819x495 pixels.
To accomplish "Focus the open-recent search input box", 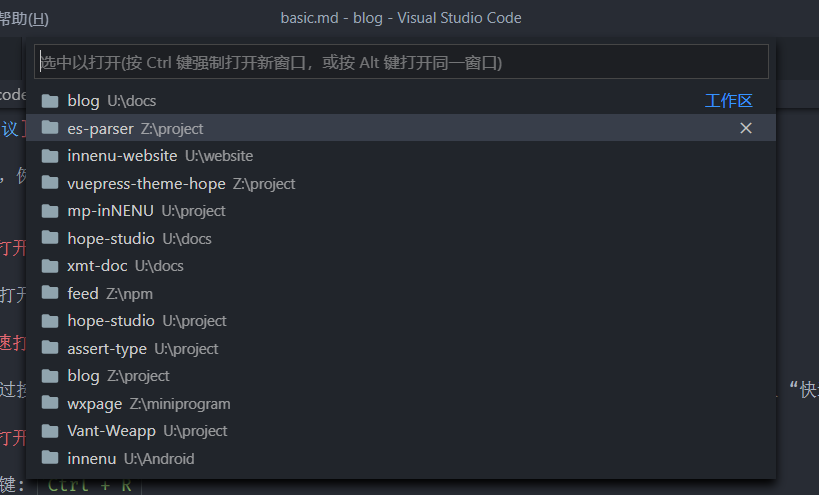I will pyautogui.click(x=400, y=62).
